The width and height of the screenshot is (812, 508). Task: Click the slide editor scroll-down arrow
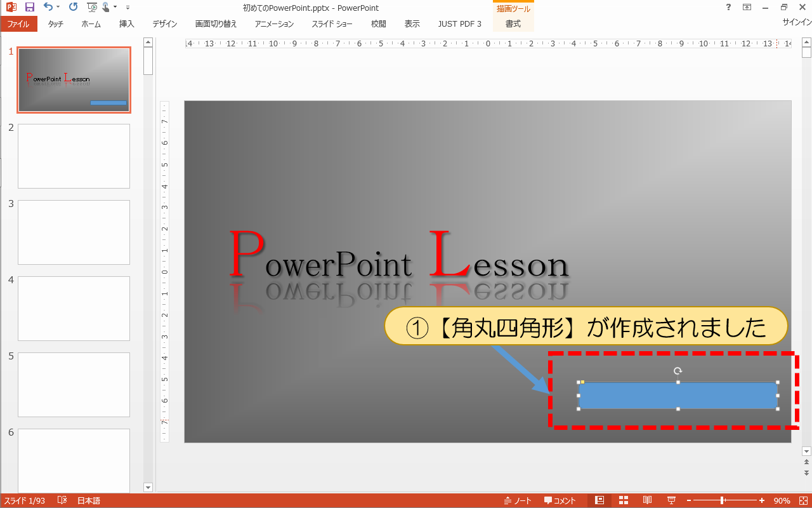click(x=806, y=451)
